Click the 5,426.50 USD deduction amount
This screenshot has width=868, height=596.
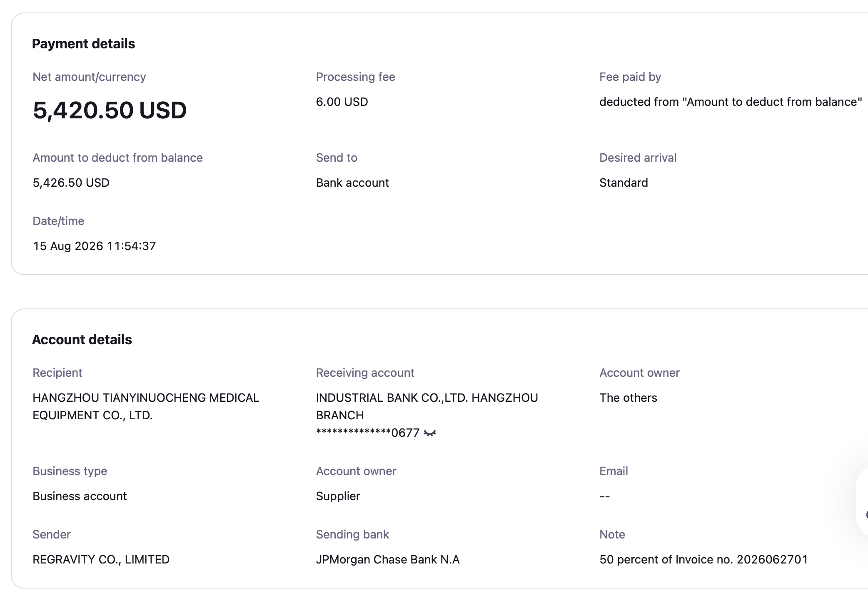[x=71, y=183]
